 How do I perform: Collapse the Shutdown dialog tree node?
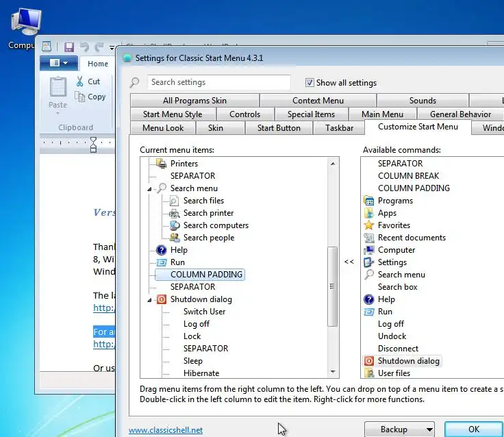coord(149,300)
